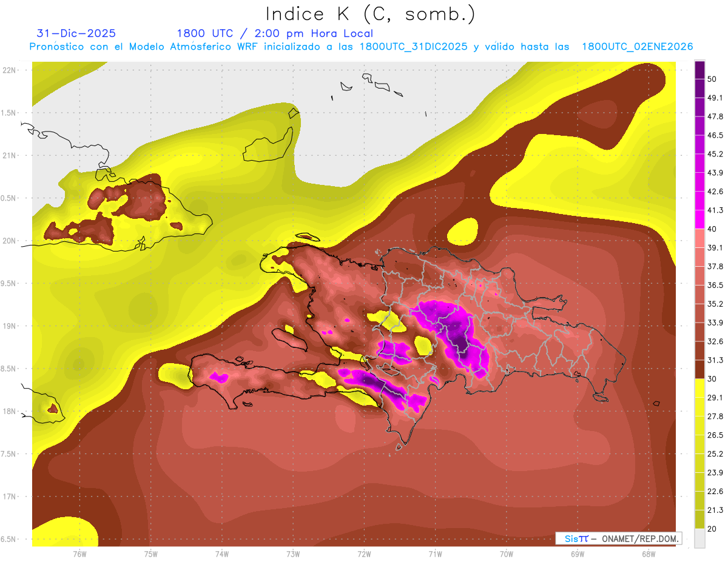Click the 'Indice K (C, somb.)' map title
The width and height of the screenshot is (728, 562).
click(370, 14)
